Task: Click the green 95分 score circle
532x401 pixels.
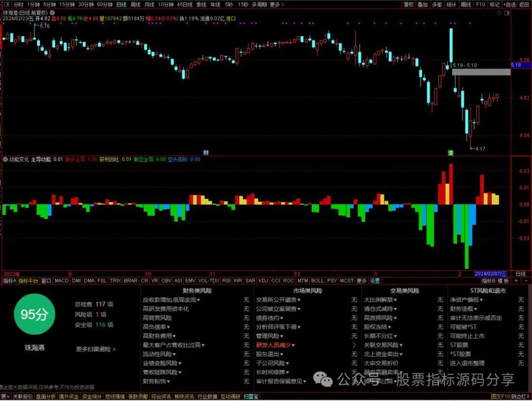Action: [34, 314]
